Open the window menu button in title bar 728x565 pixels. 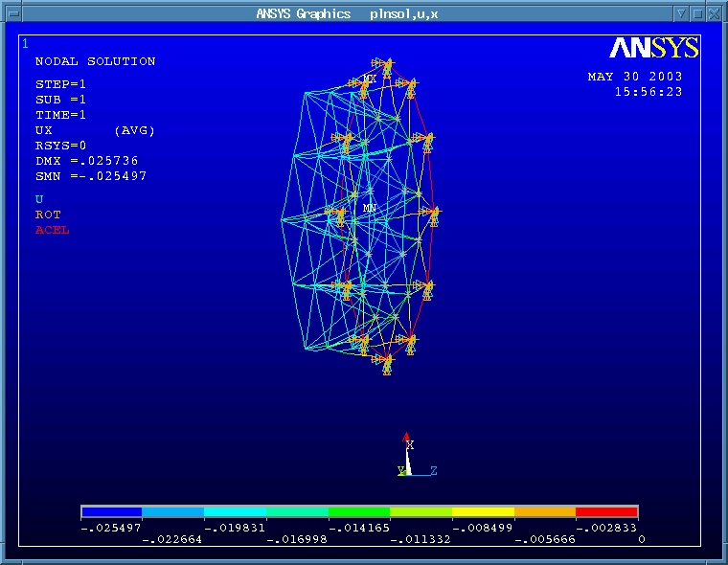pos(14,14)
